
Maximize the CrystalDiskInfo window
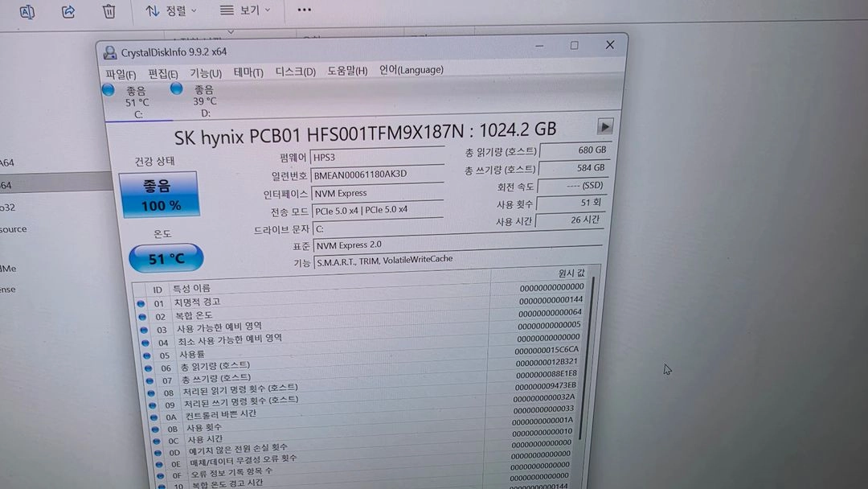574,45
